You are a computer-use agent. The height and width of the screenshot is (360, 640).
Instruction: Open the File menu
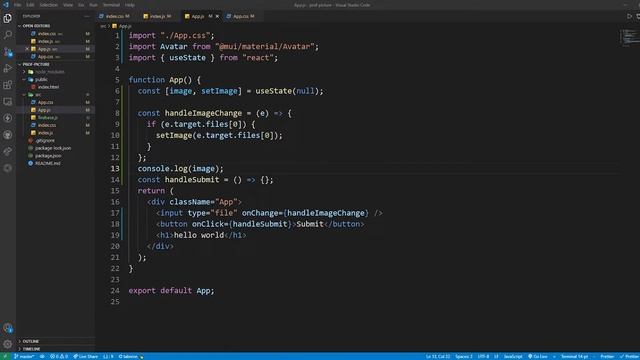click(18, 5)
